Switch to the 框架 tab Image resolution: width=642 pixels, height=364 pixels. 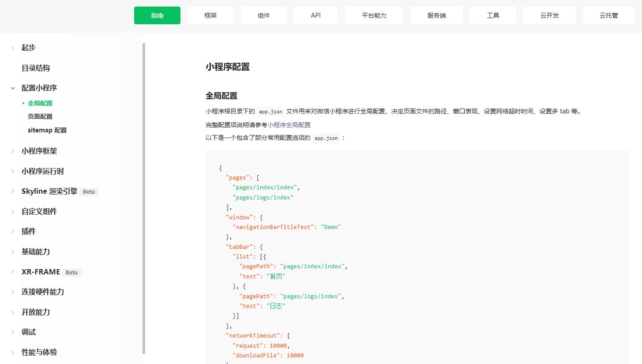tap(210, 15)
